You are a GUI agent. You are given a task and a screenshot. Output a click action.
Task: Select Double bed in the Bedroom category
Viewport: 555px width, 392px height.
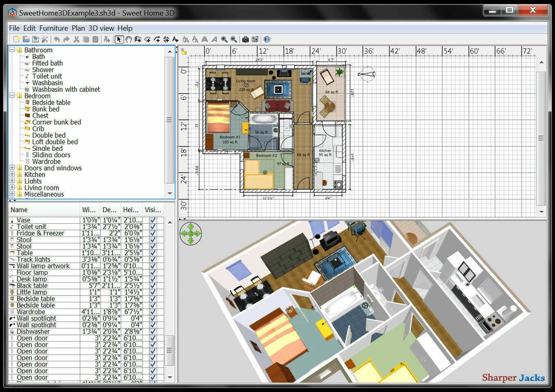click(49, 136)
